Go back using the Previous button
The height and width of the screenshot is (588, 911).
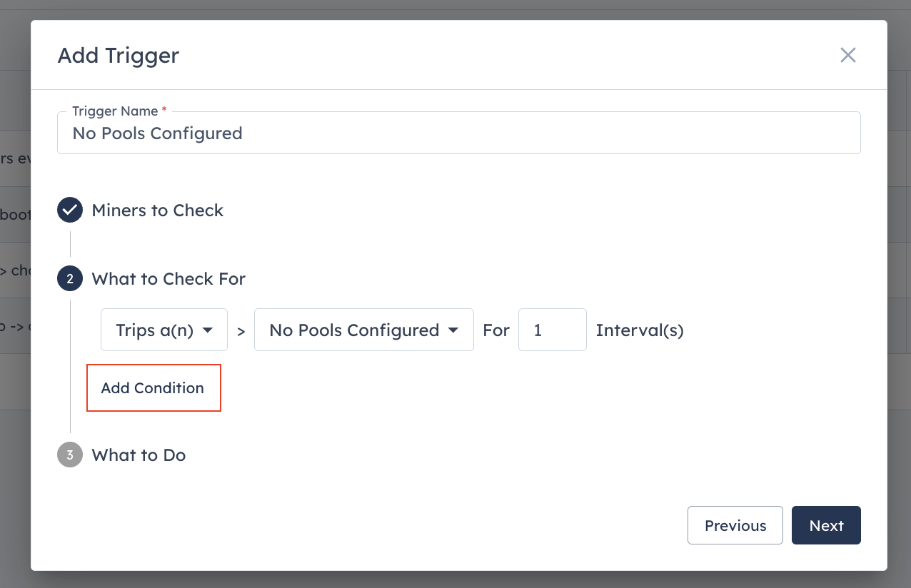[x=735, y=525]
